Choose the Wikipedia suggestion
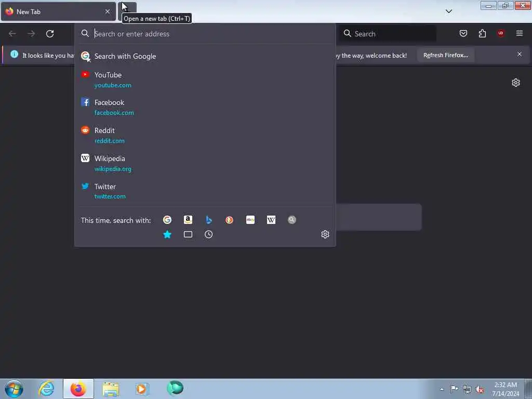This screenshot has height=399, width=532. click(x=205, y=164)
